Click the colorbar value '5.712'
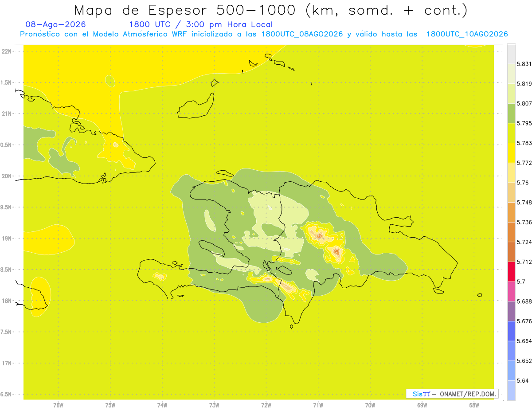This screenshot has height=411, width=532. point(524,262)
